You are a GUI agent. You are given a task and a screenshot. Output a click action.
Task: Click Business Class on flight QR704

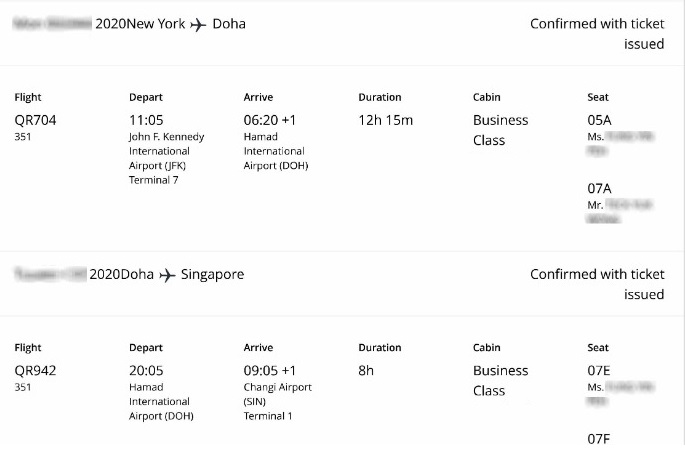[x=500, y=130]
